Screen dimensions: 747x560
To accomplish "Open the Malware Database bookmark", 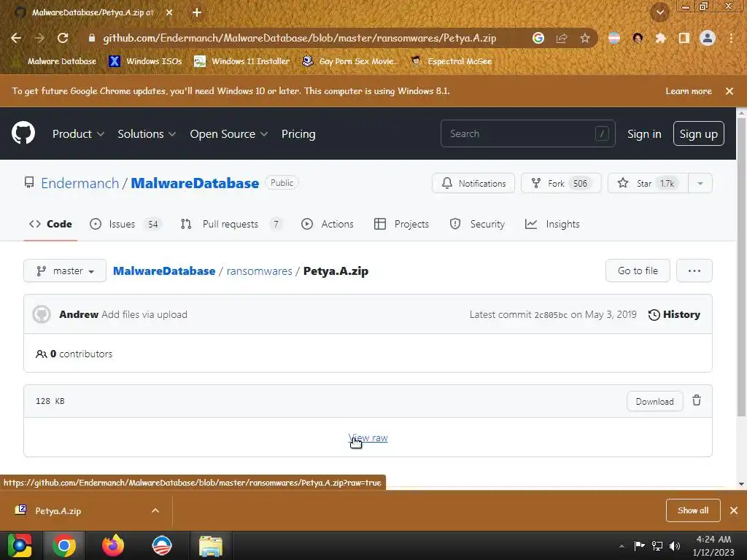I will coord(55,61).
